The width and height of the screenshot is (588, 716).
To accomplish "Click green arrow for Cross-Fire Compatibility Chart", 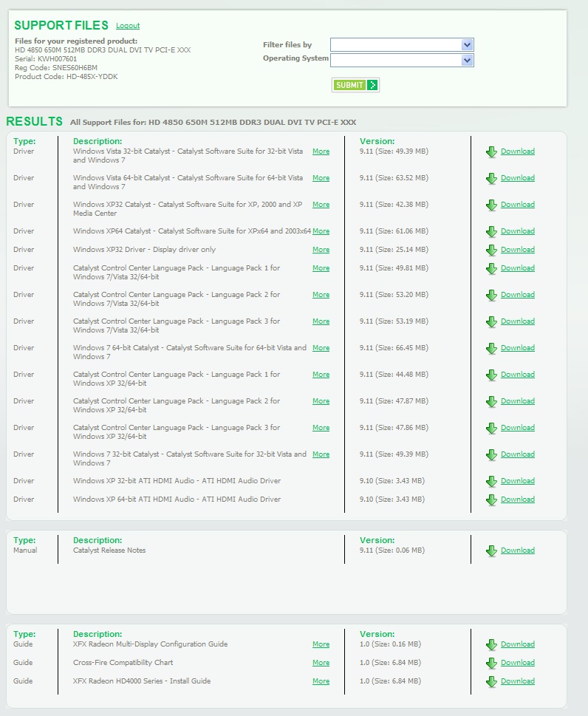I will [492, 663].
